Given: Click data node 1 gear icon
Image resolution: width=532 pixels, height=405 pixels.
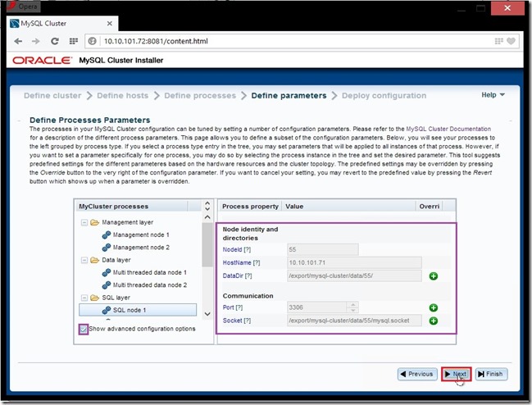Looking at the screenshot, I should click(x=107, y=272).
